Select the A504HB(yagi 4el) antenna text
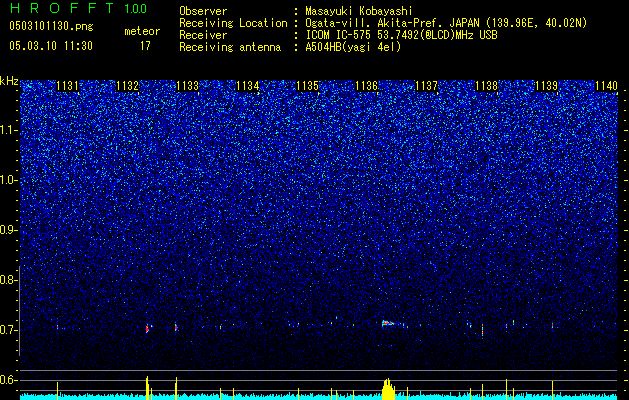 (353, 47)
